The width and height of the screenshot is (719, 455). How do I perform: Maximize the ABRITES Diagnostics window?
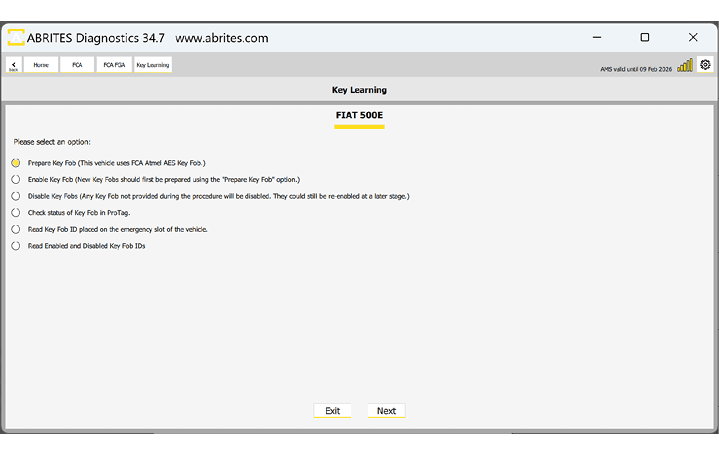pos(645,38)
